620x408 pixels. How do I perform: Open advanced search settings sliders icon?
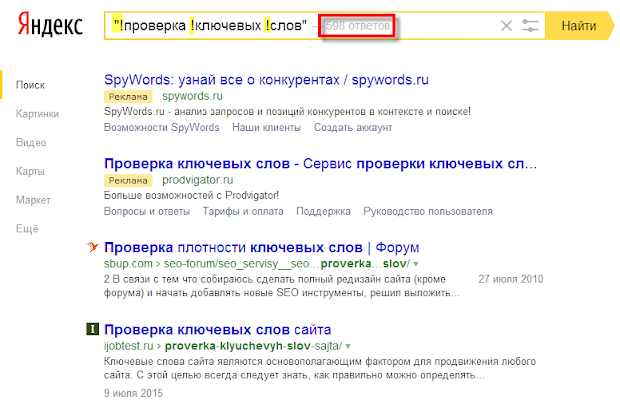pyautogui.click(x=530, y=26)
